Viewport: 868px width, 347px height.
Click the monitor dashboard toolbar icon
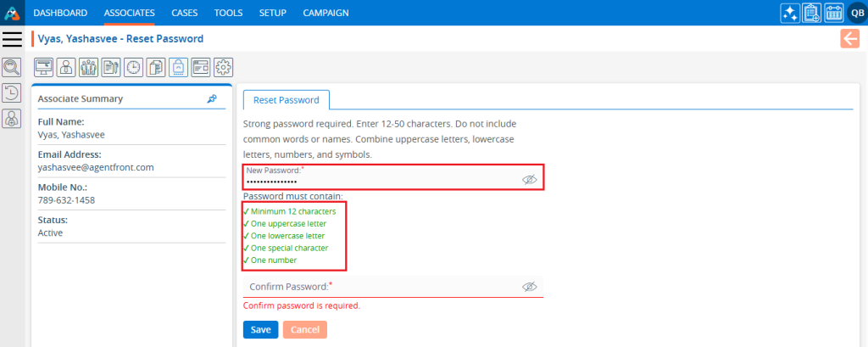coord(43,66)
